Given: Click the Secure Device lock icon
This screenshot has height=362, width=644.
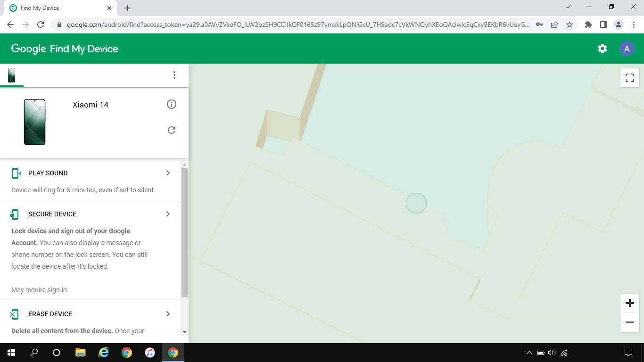Looking at the screenshot, I should point(15,214).
